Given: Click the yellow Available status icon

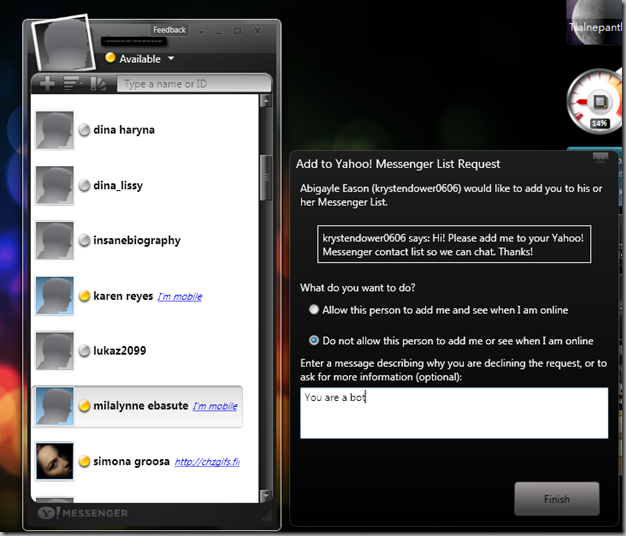Looking at the screenshot, I should click(110, 58).
